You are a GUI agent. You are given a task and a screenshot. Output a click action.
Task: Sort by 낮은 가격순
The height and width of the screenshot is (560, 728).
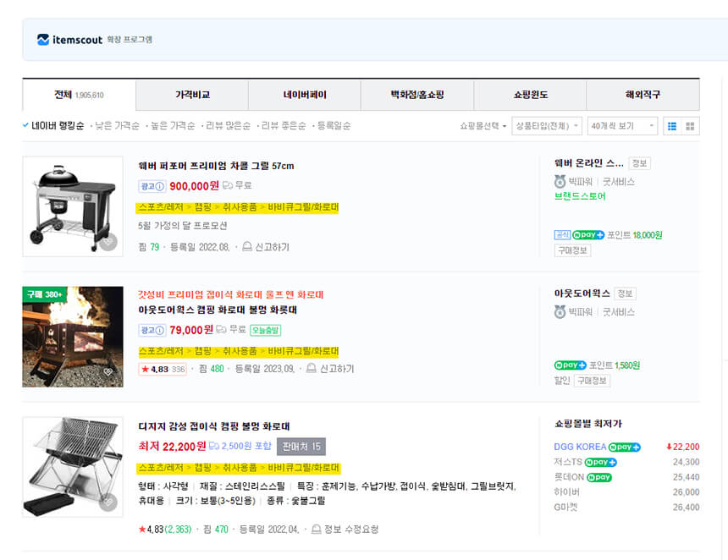click(x=117, y=126)
